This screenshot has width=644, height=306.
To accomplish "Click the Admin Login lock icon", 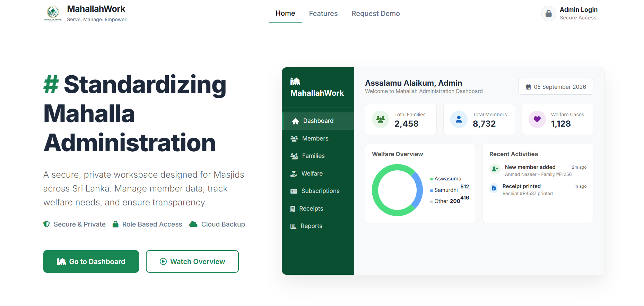I will point(548,14).
